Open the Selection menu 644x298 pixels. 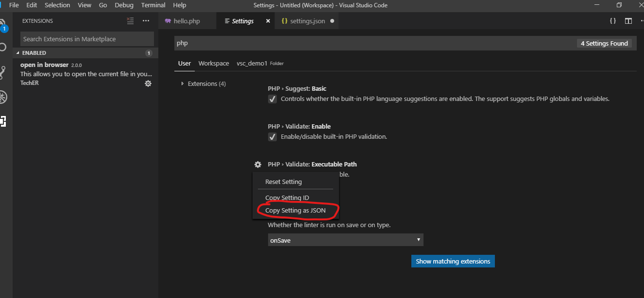57,5
